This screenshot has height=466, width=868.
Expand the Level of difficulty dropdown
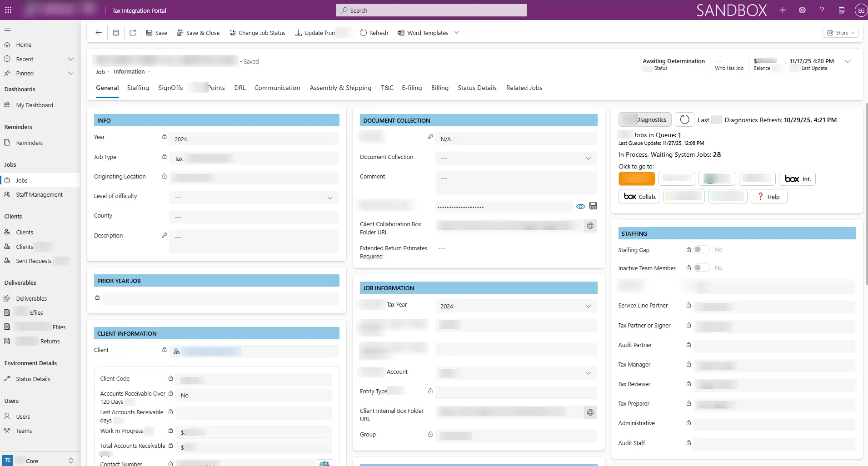[x=330, y=198]
